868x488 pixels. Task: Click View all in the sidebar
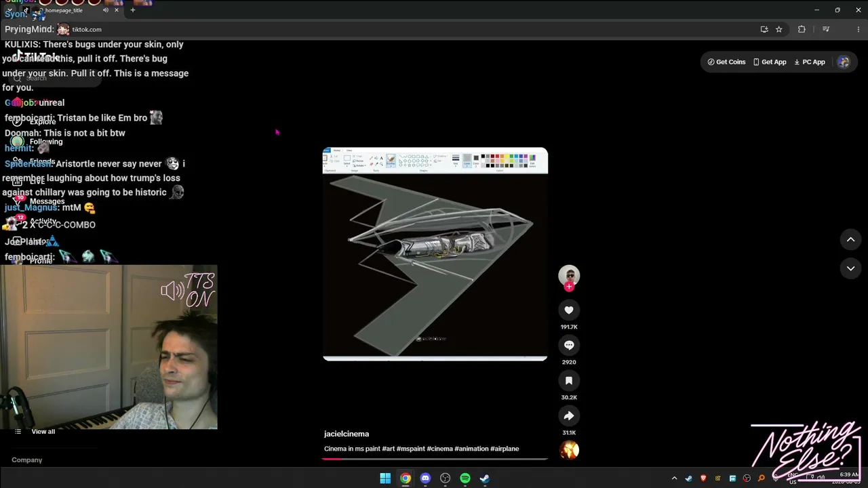43,432
